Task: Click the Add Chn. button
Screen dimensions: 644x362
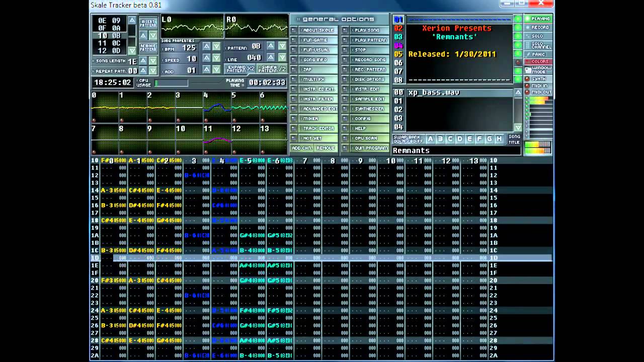Action: [x=302, y=148]
